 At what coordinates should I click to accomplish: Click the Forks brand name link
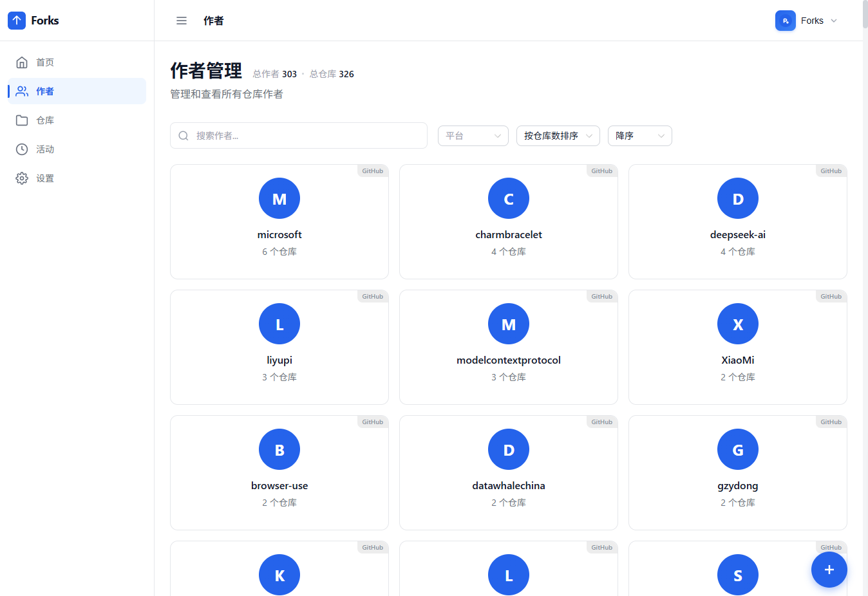point(45,21)
